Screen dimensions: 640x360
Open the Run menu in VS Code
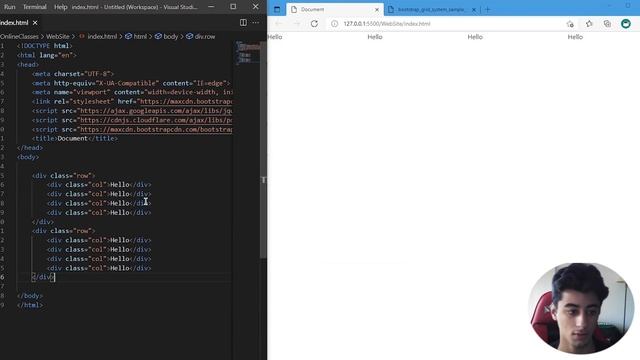click(10, 7)
